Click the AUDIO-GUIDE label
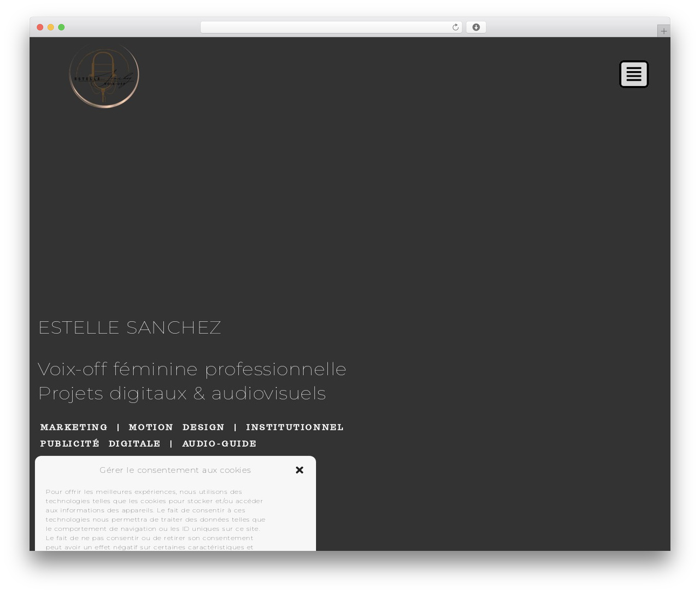Viewport: 700px width, 593px height. click(x=219, y=444)
